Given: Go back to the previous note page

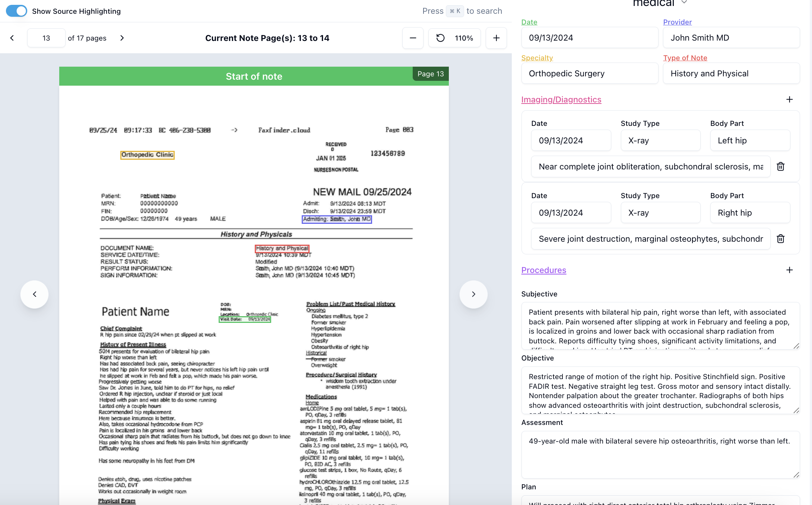Looking at the screenshot, I should coord(12,38).
